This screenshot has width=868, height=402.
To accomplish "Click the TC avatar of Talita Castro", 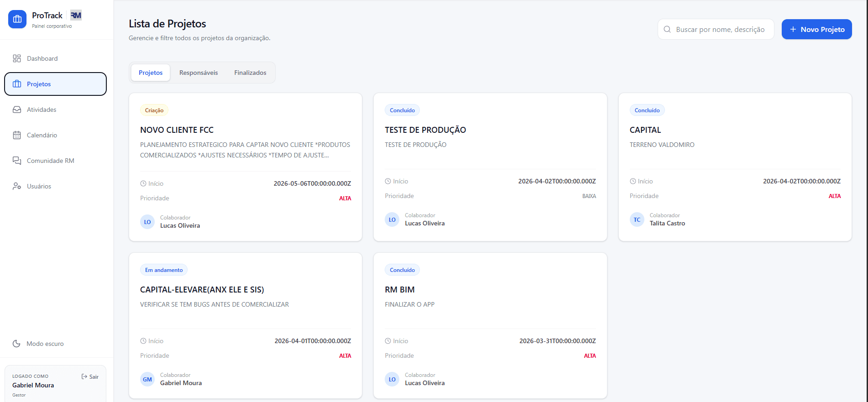I will (x=637, y=219).
